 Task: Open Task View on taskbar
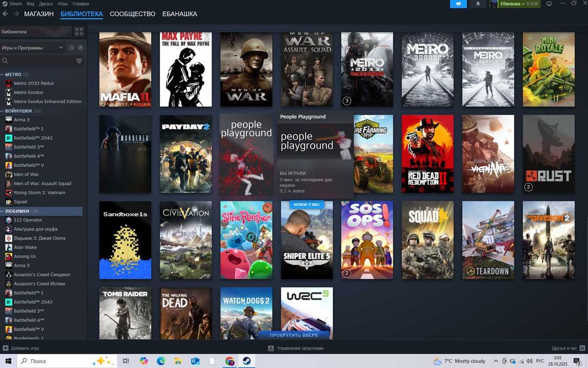point(126,361)
